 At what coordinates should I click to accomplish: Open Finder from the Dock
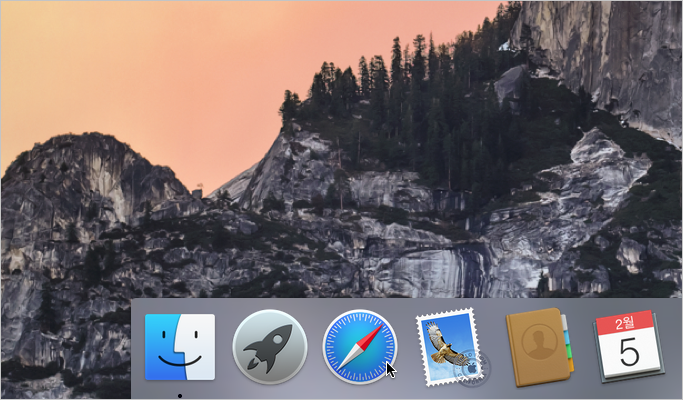[180, 347]
